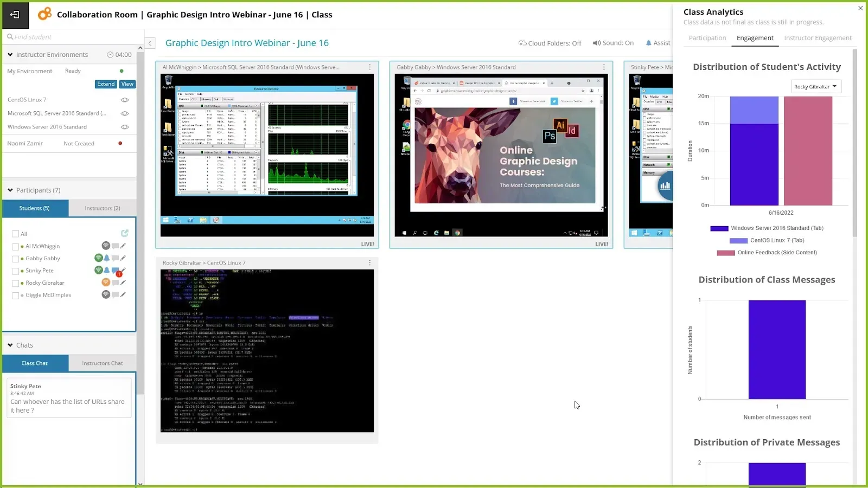Click Stinky Pete's chat message text
This screenshot has width=868, height=488.
[x=67, y=406]
